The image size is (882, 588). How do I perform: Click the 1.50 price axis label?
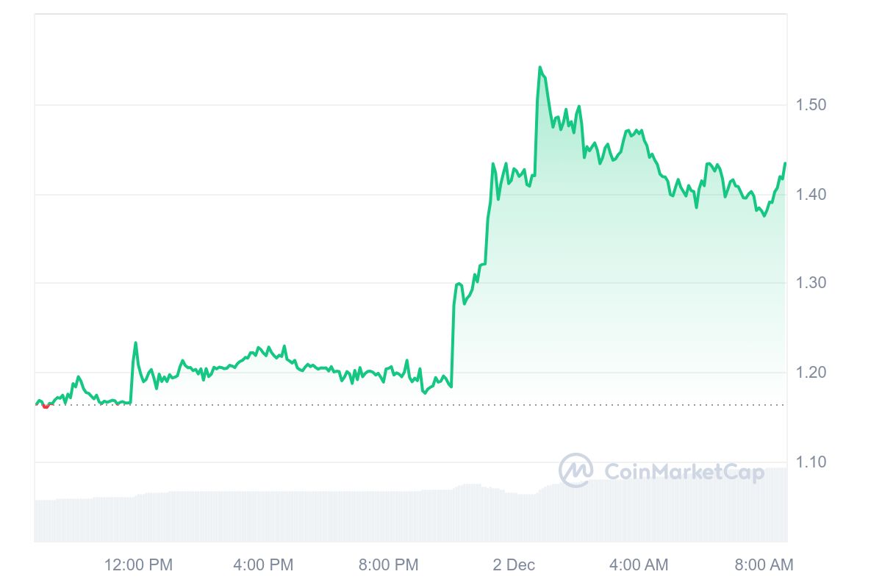pos(811,105)
